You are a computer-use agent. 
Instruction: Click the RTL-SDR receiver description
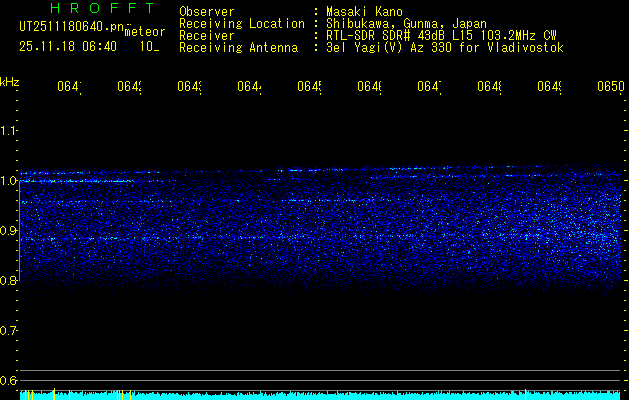pyautogui.click(x=441, y=36)
